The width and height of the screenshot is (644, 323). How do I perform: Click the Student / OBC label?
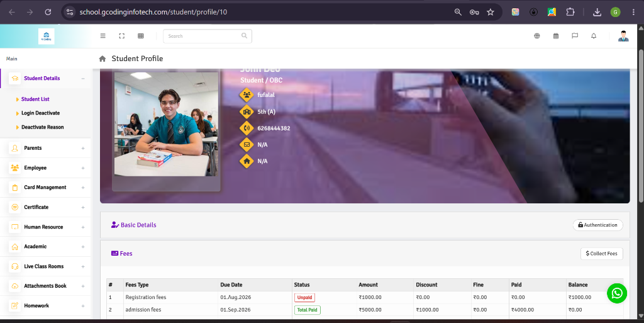[262, 80]
